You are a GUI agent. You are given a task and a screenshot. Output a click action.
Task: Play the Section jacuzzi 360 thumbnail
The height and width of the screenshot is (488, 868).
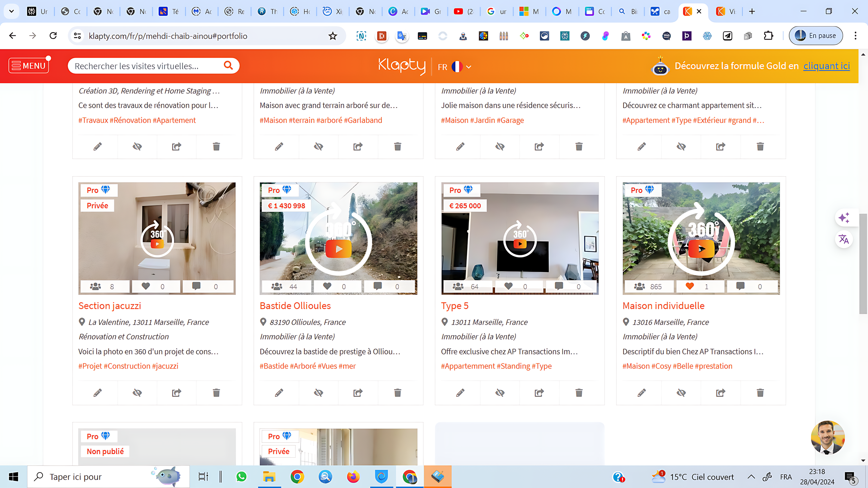pos(157,239)
